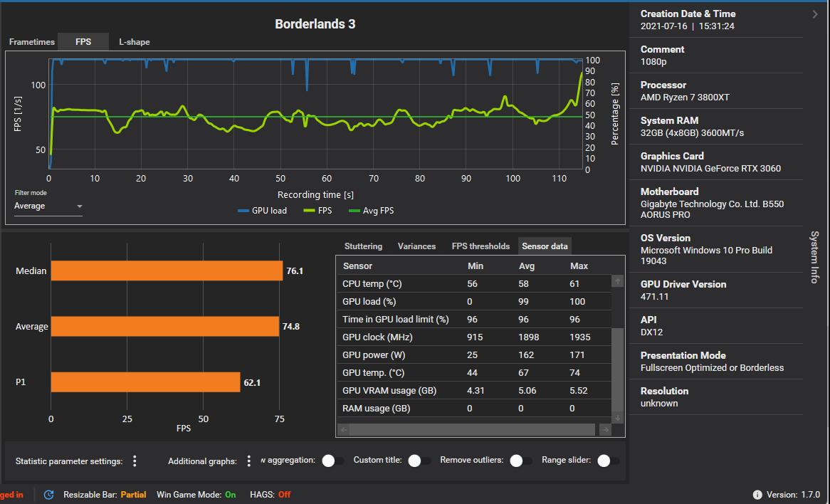Click the DX12 API value
Viewport: 830px width, 504px height.
coord(651,332)
